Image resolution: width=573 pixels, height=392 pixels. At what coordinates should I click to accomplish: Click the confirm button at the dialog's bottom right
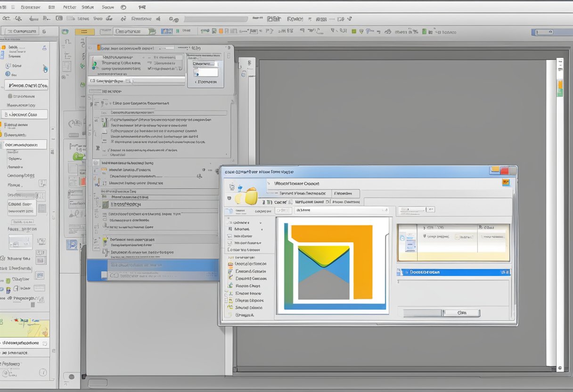coord(461,313)
